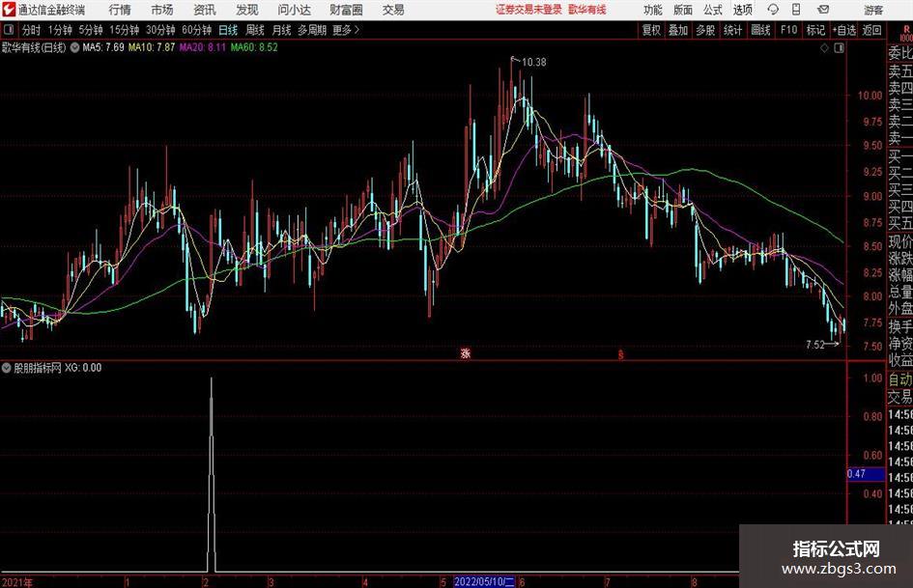
Task: Click the customer service headset icon
Action: click(x=773, y=10)
